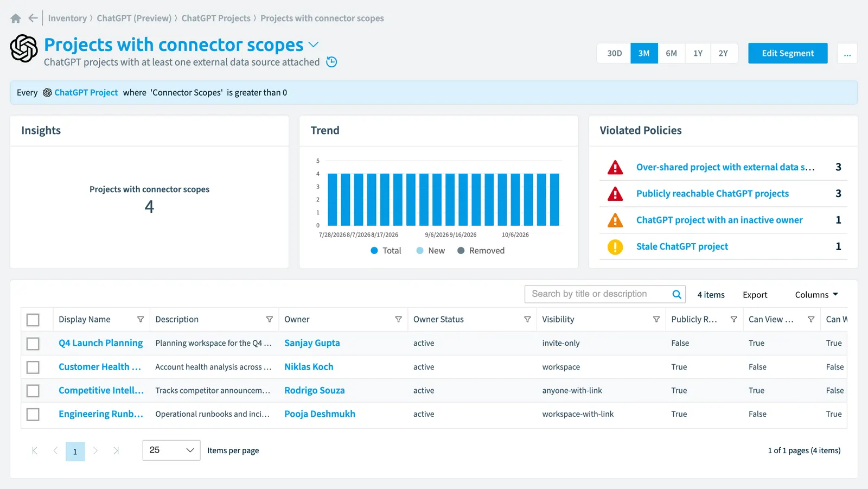868x489 pixels.
Task: Go to the first page
Action: tap(35, 450)
